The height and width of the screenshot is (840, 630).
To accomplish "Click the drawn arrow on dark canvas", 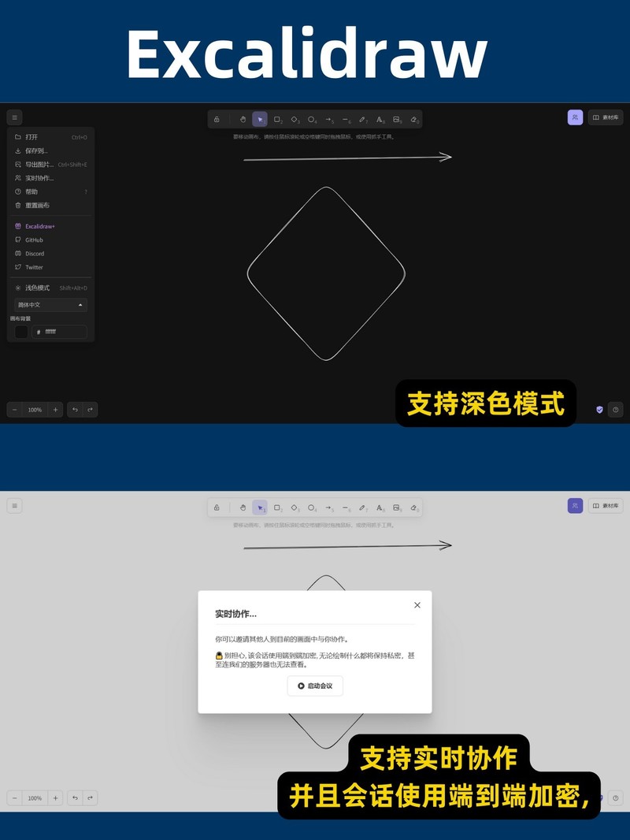I will point(348,158).
